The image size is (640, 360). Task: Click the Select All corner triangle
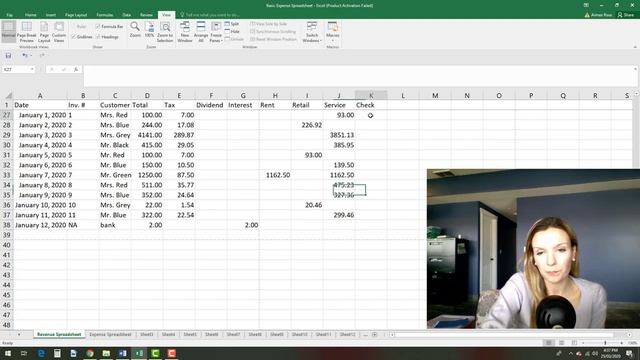click(x=8, y=96)
